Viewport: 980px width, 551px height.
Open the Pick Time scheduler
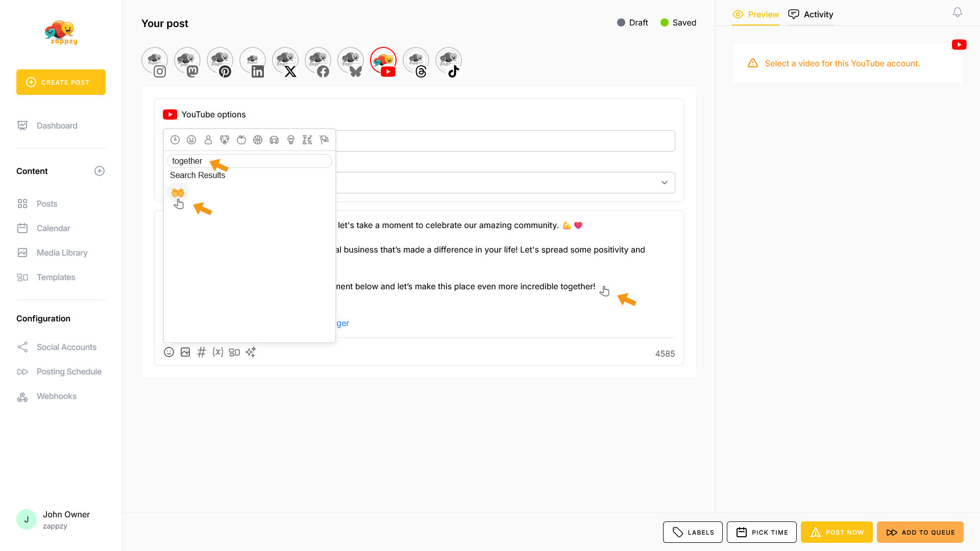pyautogui.click(x=762, y=532)
